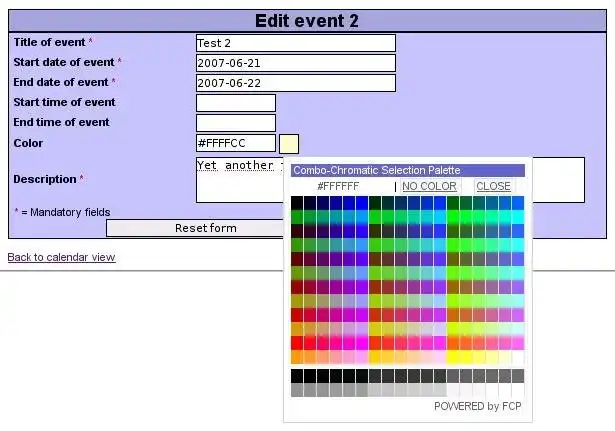Click the empty Start time of event field
The image size is (615, 431).
(x=236, y=103)
